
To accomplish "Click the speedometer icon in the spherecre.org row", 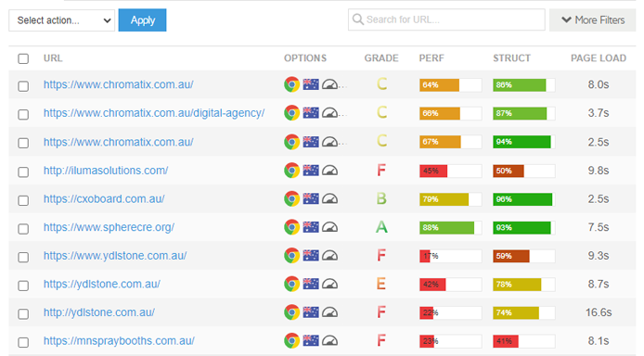I will [x=329, y=227].
